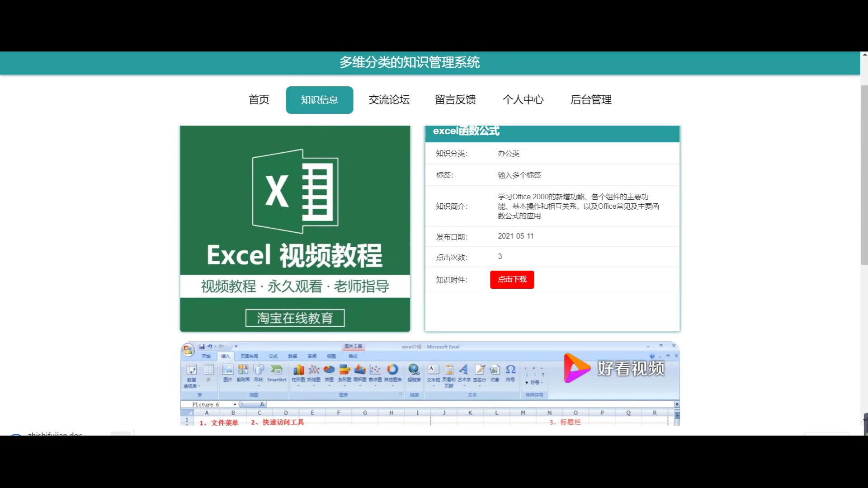Open the customize quick access toolbar dropdown
Screen dimensions: 868x488
[236, 347]
